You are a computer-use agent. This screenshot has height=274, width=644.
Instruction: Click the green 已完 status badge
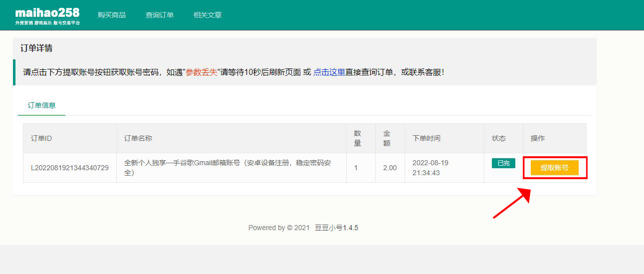(x=503, y=163)
